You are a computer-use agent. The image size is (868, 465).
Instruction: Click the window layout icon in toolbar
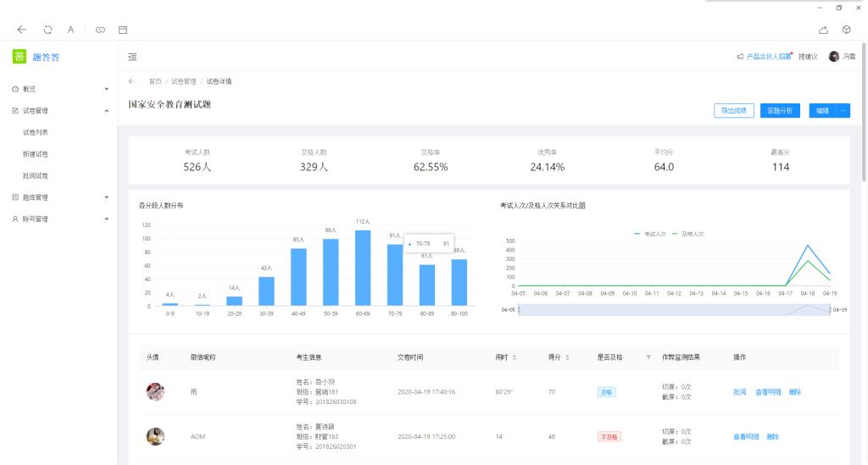pyautogui.click(x=123, y=30)
